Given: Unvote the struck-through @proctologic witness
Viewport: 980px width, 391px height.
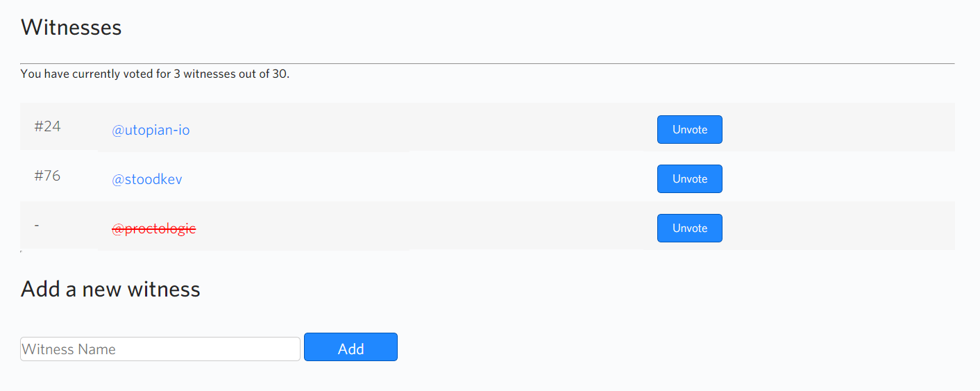Looking at the screenshot, I should coord(689,228).
